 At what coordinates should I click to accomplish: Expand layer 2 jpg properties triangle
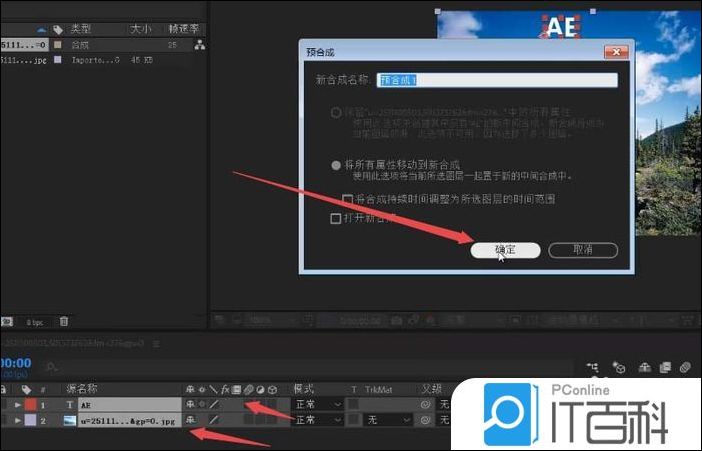[17, 420]
